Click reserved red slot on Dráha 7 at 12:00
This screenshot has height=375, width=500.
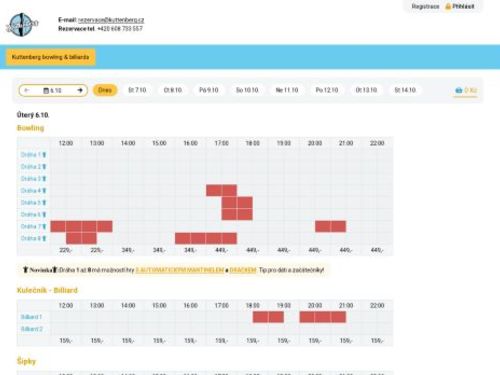58,226
